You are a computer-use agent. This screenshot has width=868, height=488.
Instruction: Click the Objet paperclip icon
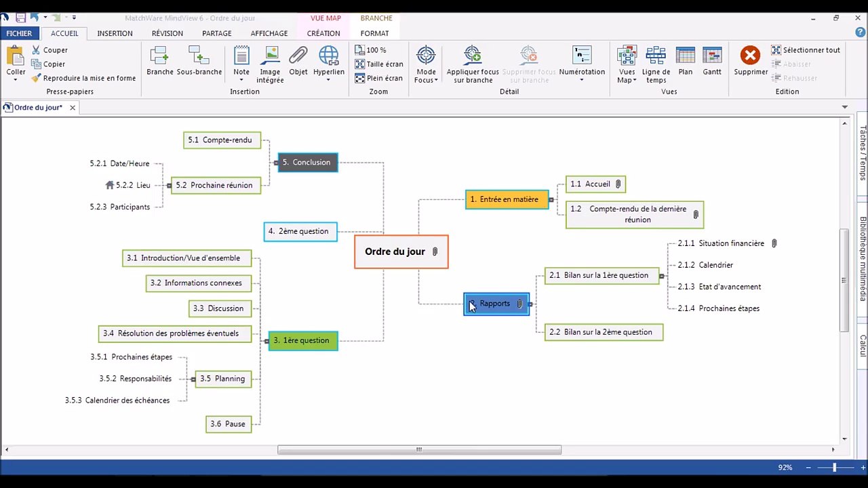298,56
